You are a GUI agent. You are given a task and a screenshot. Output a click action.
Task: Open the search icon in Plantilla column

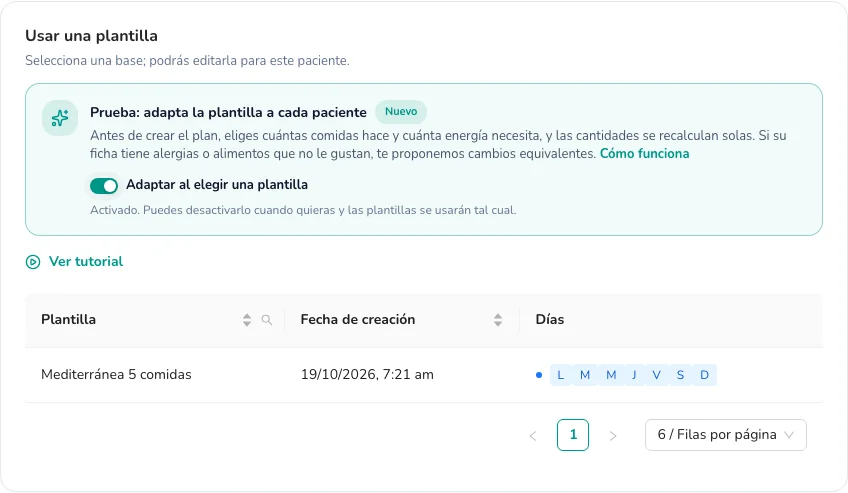coord(267,320)
